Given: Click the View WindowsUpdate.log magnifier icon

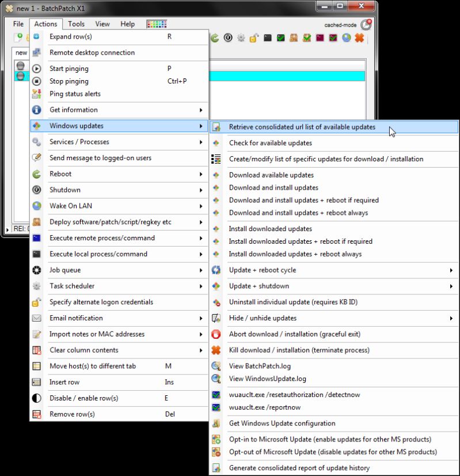Looking at the screenshot, I should click(216, 379).
